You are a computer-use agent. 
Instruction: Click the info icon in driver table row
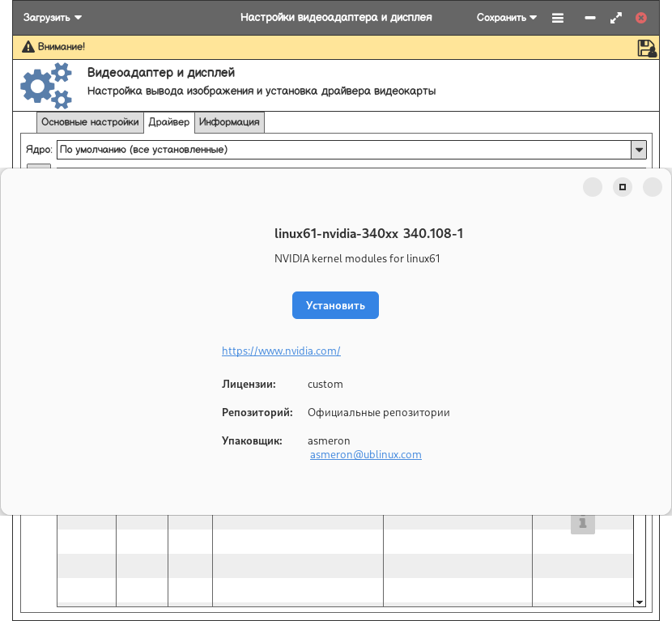(583, 523)
